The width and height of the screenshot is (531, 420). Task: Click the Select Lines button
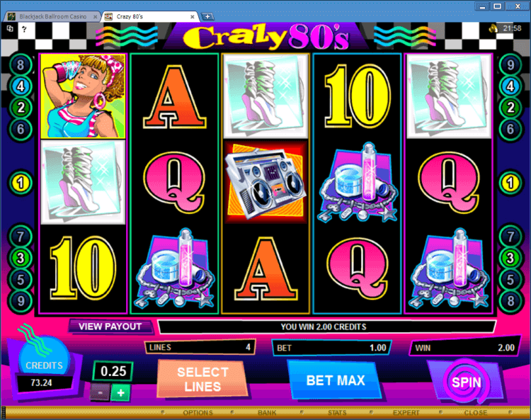[x=202, y=379]
